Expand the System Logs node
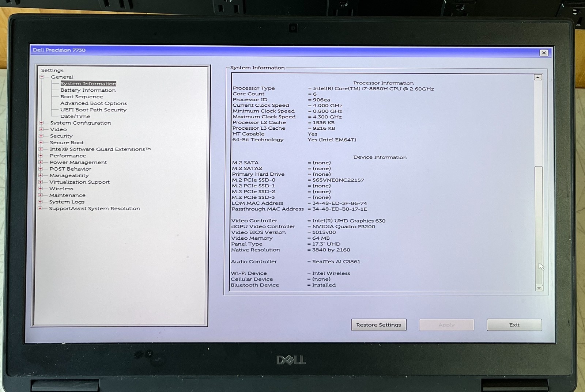The image size is (585, 392). pyautogui.click(x=40, y=202)
